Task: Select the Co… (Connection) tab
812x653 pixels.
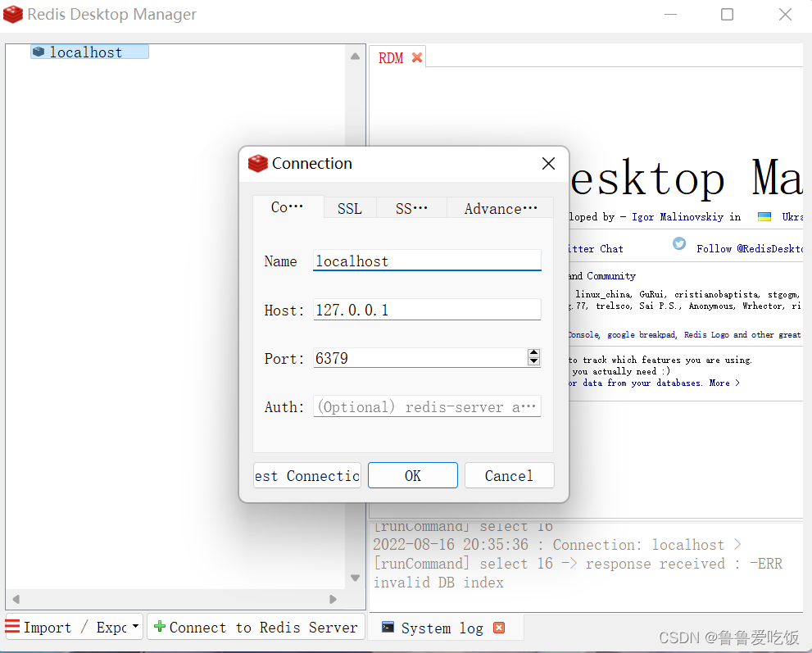Action: pyautogui.click(x=288, y=207)
